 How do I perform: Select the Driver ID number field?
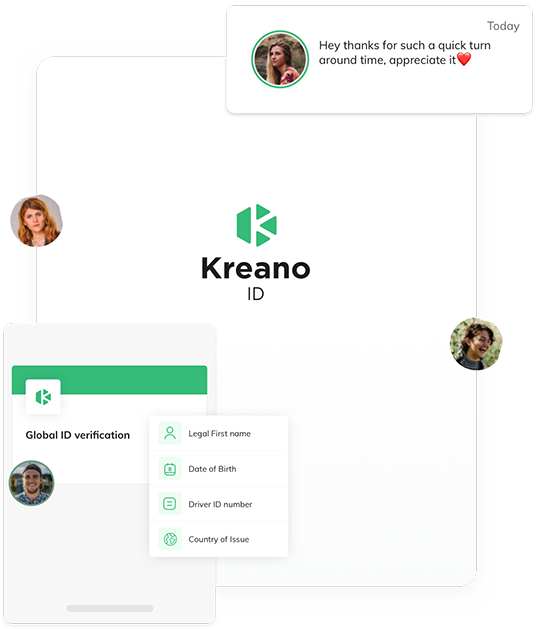coord(219,504)
